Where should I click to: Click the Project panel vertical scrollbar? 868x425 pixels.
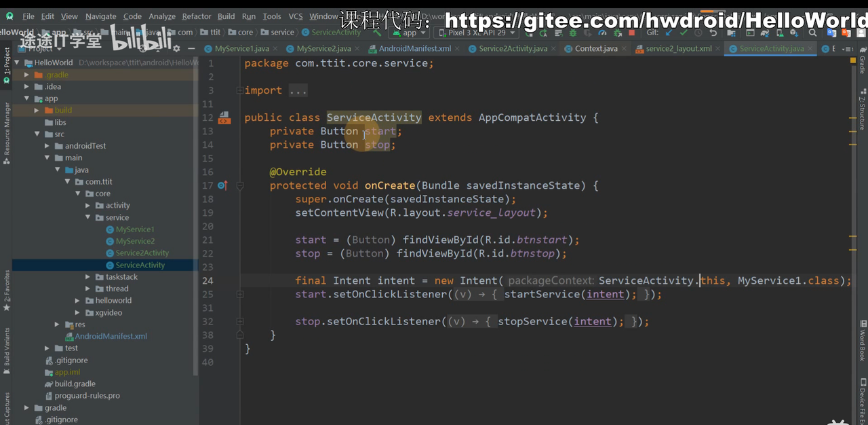196,217
